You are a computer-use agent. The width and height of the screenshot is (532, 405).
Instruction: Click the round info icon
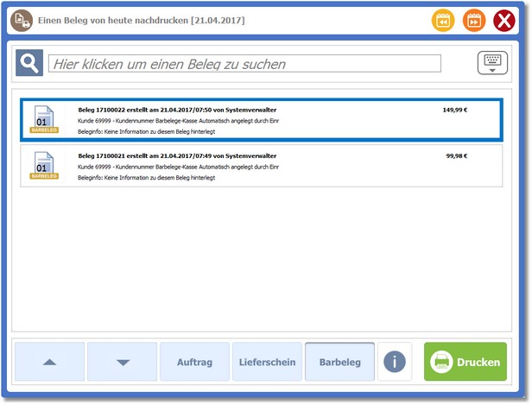[x=395, y=362]
